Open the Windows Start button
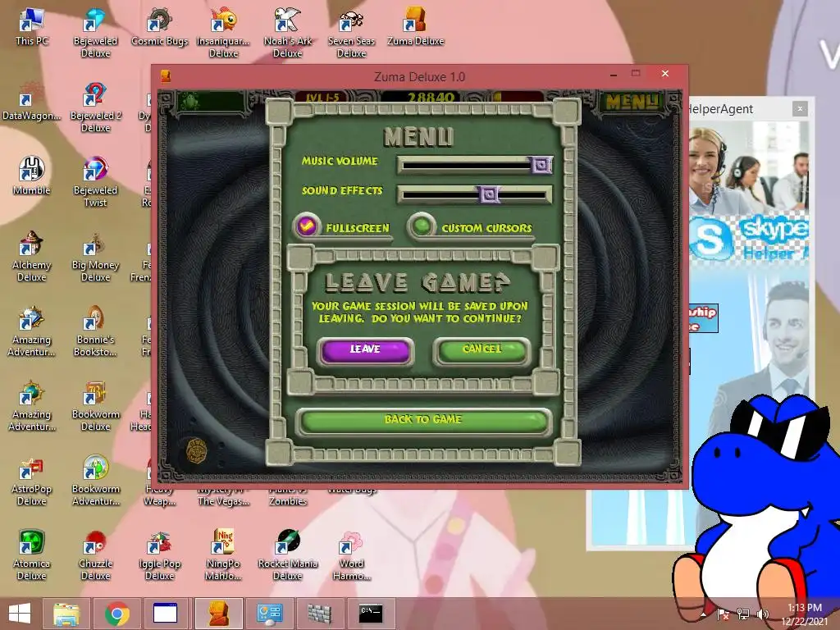Screen dimensions: 840x630 pos(20,614)
